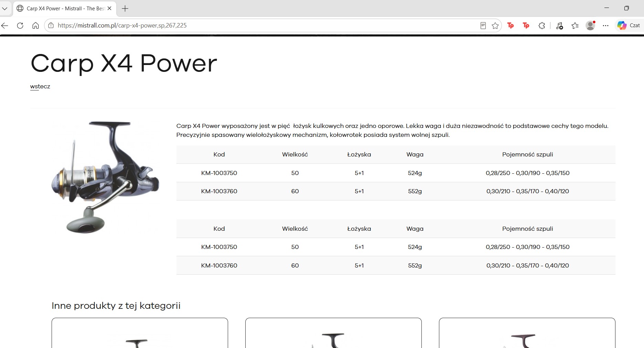Click 0,28/250 - 0,30/190 - 0,35/150 in upper table

coord(528,173)
